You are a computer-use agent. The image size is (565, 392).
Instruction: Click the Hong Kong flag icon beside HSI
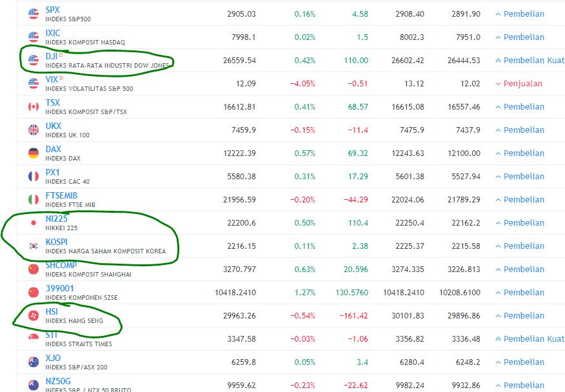coord(33,316)
